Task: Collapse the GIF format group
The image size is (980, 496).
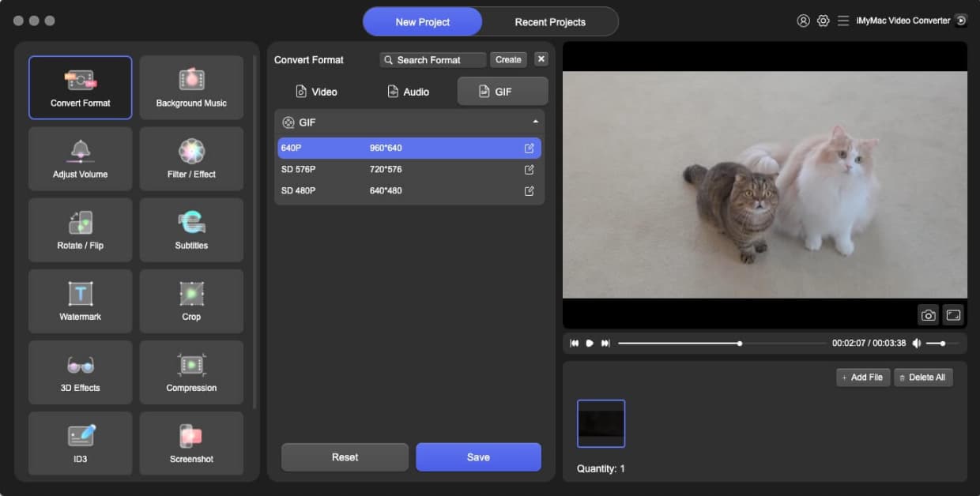Action: pyautogui.click(x=535, y=122)
